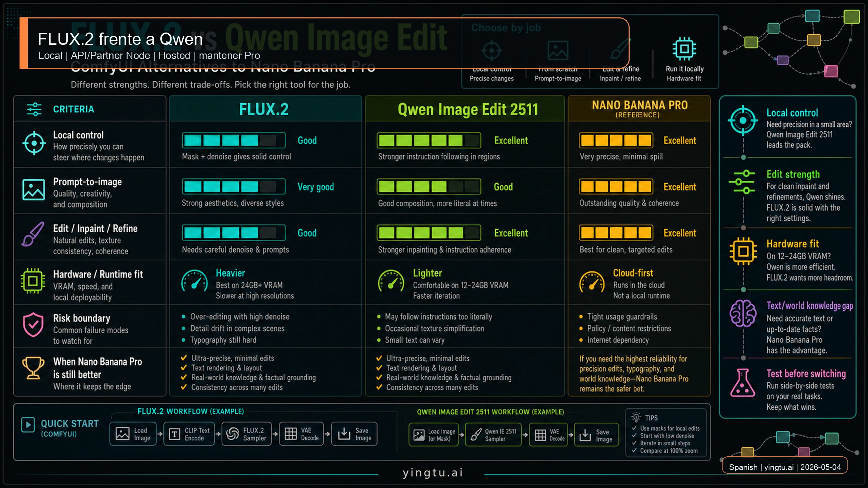Image resolution: width=868 pixels, height=488 pixels.
Task: Click the swirl icon on FLUX.2 Sampler node
Action: (x=233, y=434)
